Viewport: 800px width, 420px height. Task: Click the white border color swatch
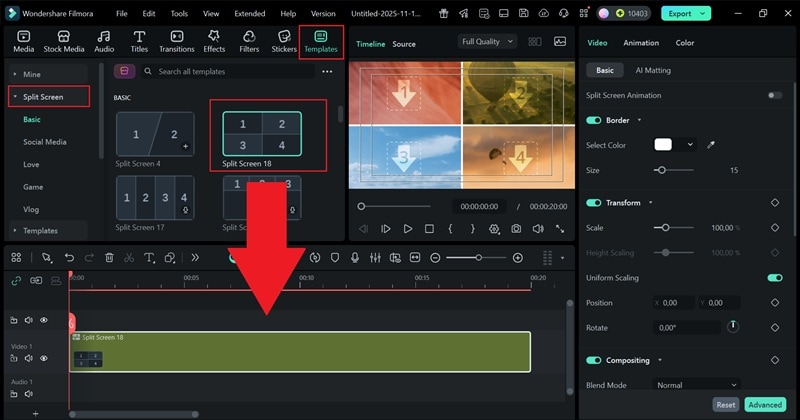point(663,145)
